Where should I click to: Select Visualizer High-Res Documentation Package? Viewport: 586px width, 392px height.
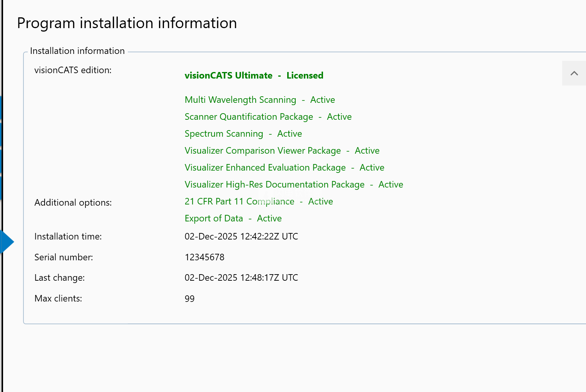click(x=293, y=184)
